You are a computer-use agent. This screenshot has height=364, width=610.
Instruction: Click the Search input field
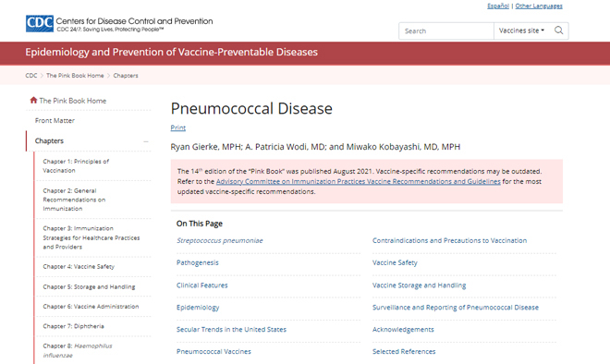click(446, 31)
